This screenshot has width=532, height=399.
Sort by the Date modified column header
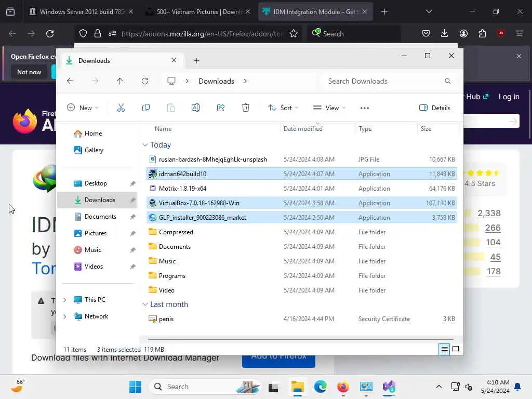(x=303, y=129)
